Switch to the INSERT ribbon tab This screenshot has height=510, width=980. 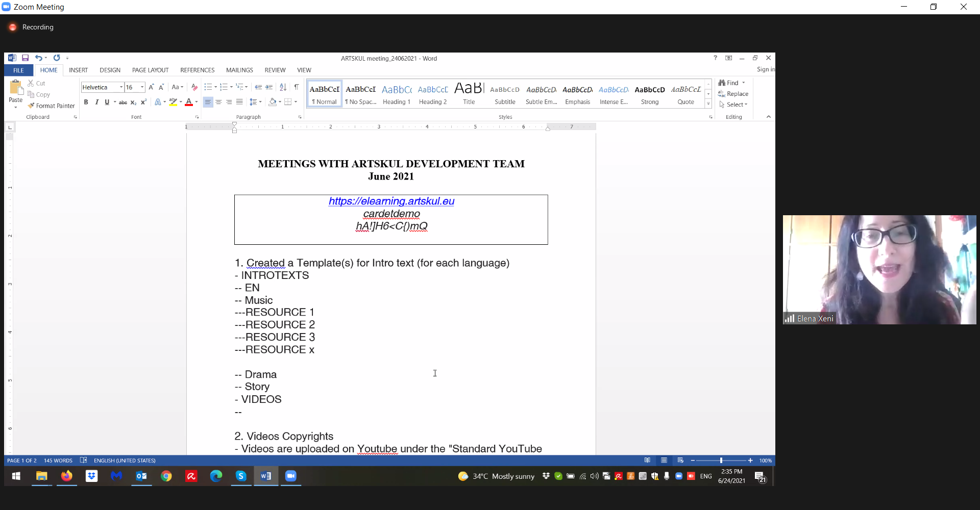point(78,70)
